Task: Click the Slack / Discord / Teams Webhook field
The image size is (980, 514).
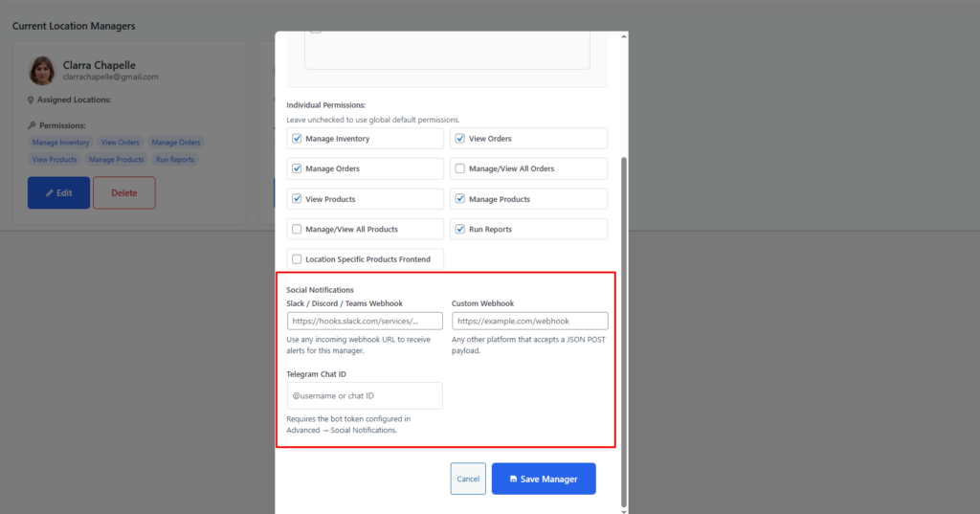Action: [x=365, y=322]
